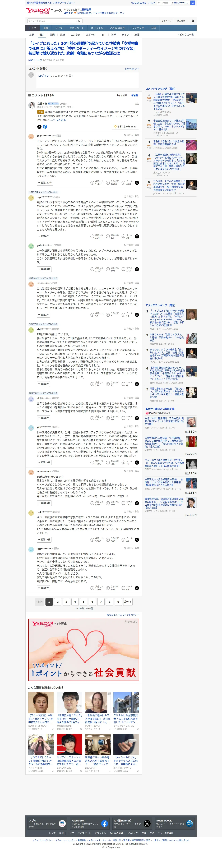Go to comment page 2

point(58,602)
